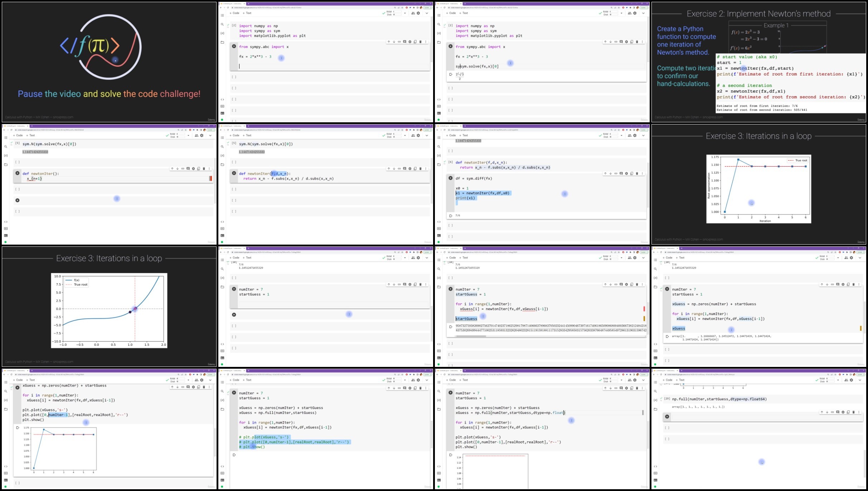
Task: Add a code cell to the 'xGeuss[i]' notebook
Action: pos(451,258)
